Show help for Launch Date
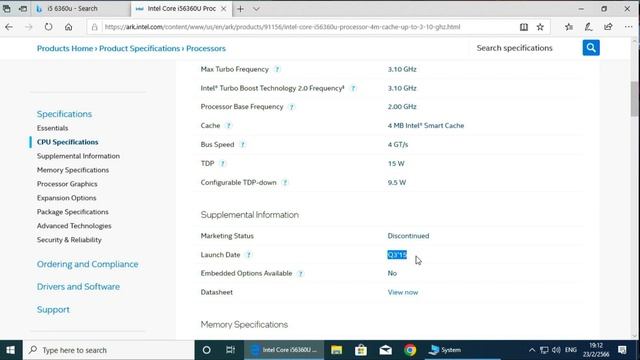The width and height of the screenshot is (640, 360). click(x=249, y=255)
